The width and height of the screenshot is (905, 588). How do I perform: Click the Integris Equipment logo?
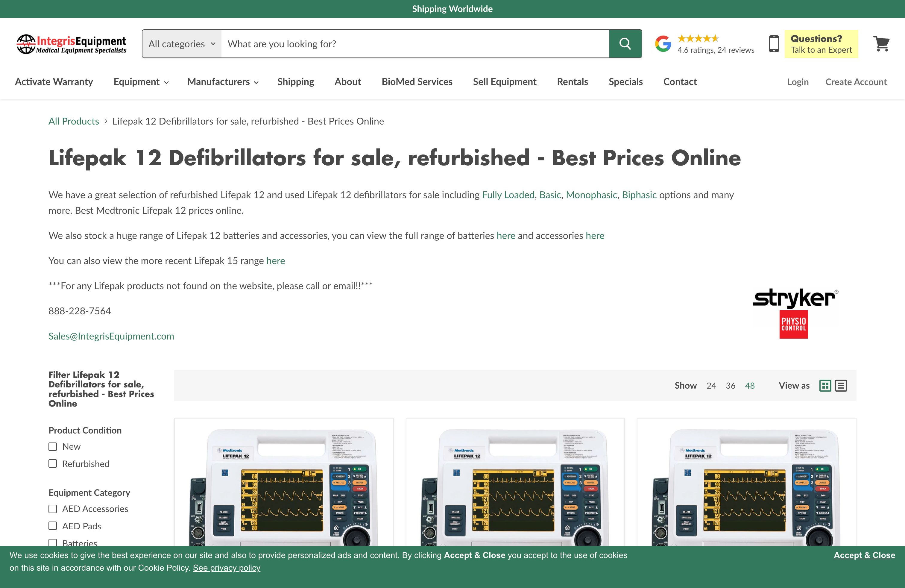click(x=72, y=44)
